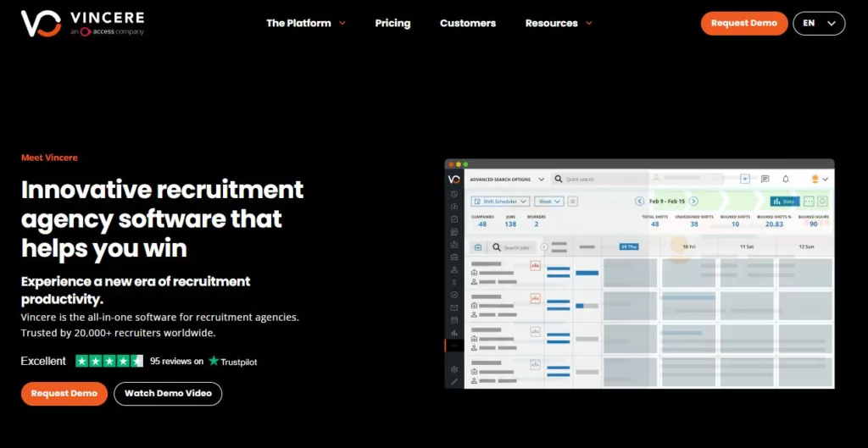This screenshot has width=868, height=448.
Task: Open the settings gear icon in sidebar
Action: click(454, 369)
